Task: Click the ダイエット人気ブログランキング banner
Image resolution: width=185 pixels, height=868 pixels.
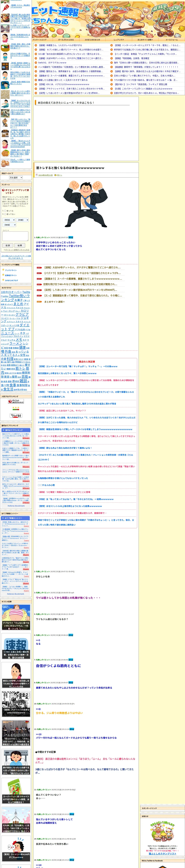Action: [x=16, y=401]
